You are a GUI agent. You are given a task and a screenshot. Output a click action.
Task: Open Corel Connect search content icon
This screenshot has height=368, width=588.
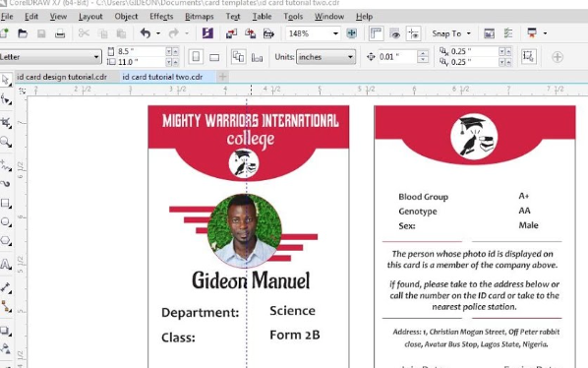click(207, 33)
